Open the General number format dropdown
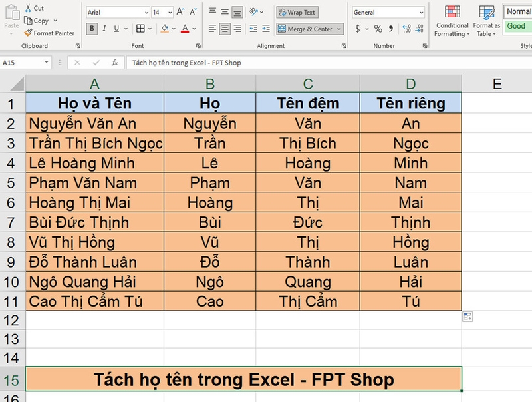Viewport: 532px width, 402px height. 422,13
